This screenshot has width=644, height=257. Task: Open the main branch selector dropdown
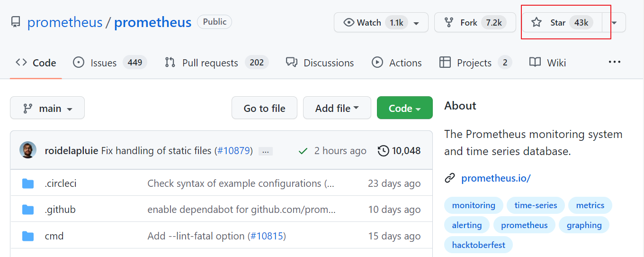click(x=47, y=108)
